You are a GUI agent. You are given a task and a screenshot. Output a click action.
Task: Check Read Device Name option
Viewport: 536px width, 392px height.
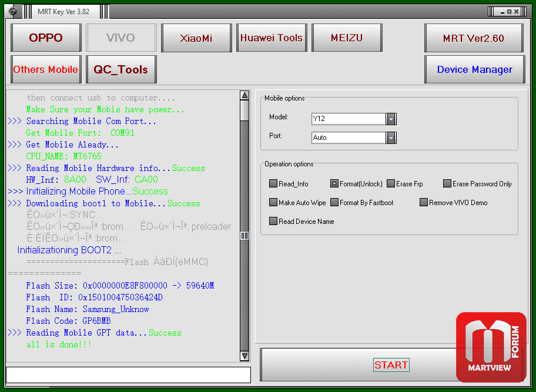tap(273, 221)
